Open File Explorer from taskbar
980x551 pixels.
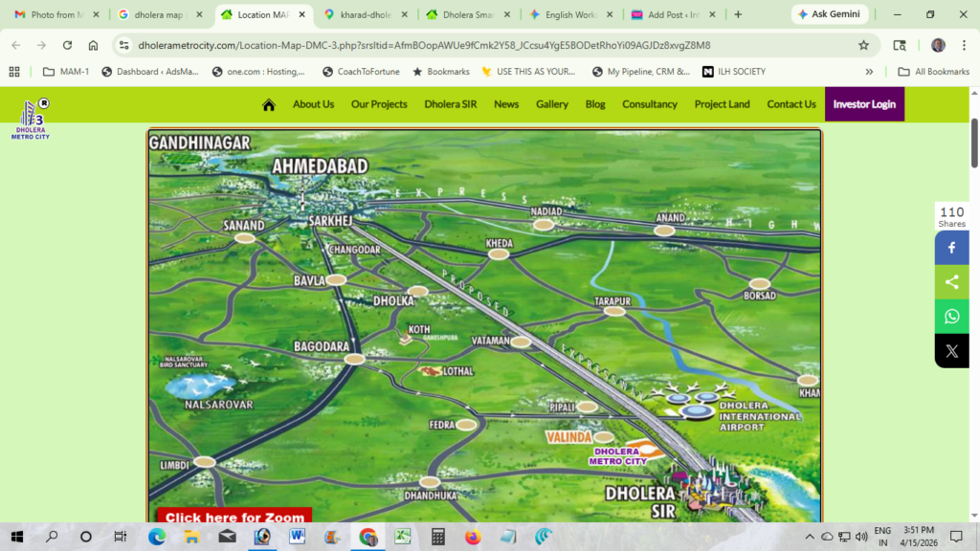(191, 537)
